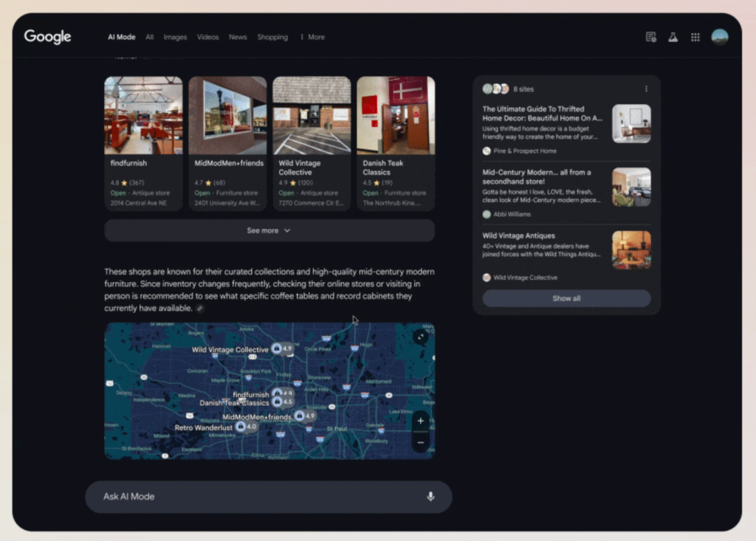Focus the Ask AI Mode input field

coord(269,497)
